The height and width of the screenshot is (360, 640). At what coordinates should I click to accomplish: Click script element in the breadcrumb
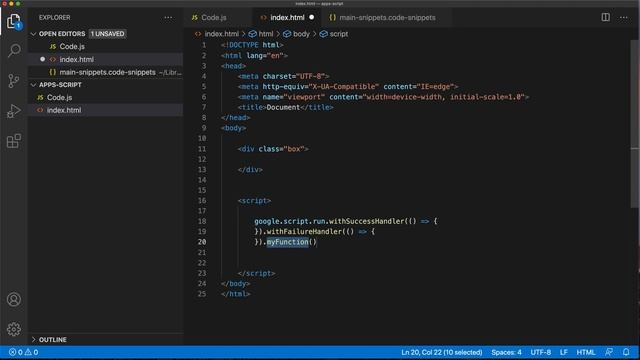click(339, 34)
